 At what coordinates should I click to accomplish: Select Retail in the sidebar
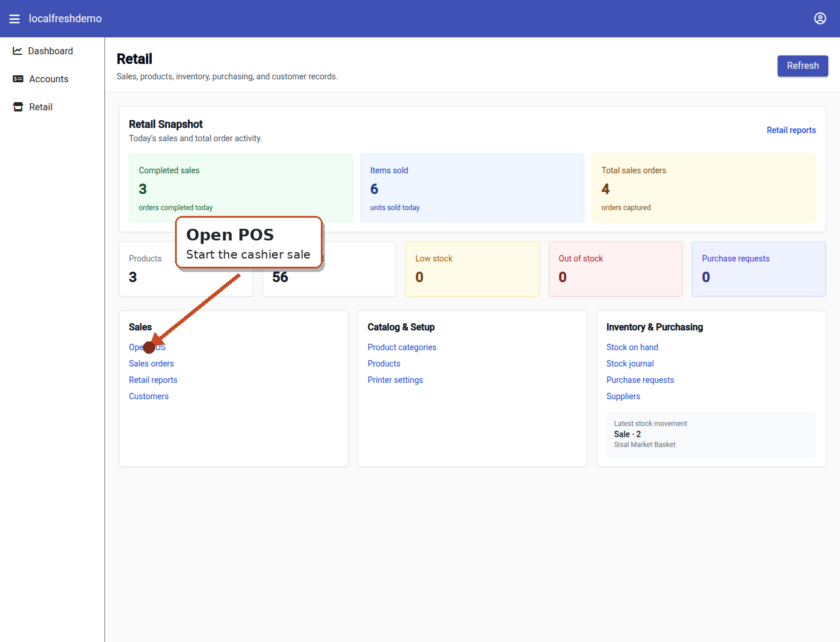(x=41, y=107)
